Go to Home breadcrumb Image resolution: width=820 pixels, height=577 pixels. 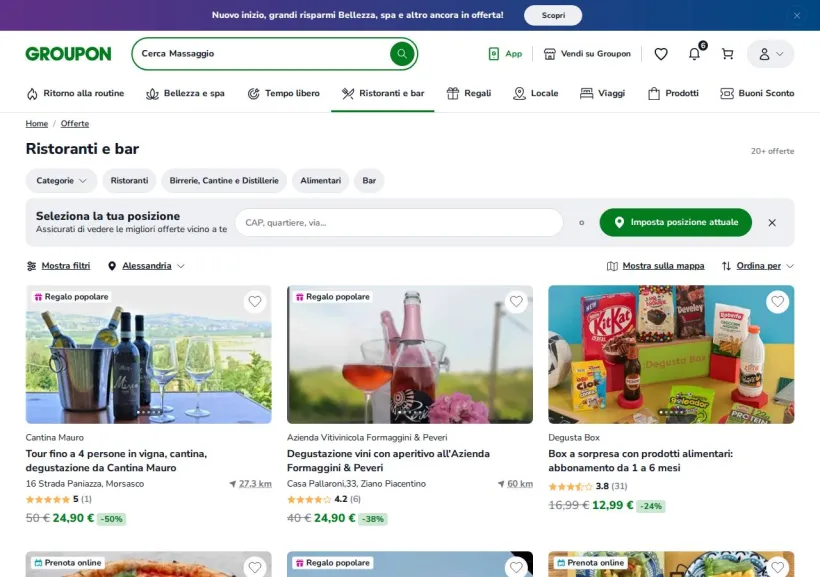click(x=37, y=124)
